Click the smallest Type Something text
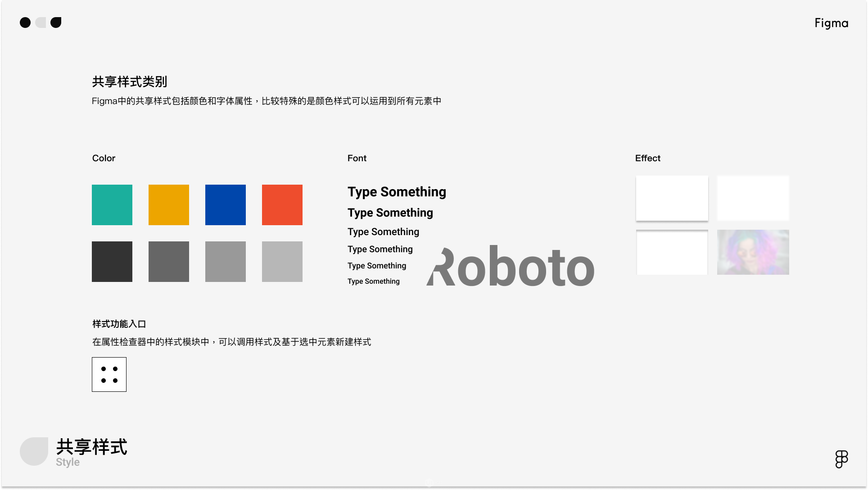This screenshot has width=868, height=490. [x=373, y=281]
